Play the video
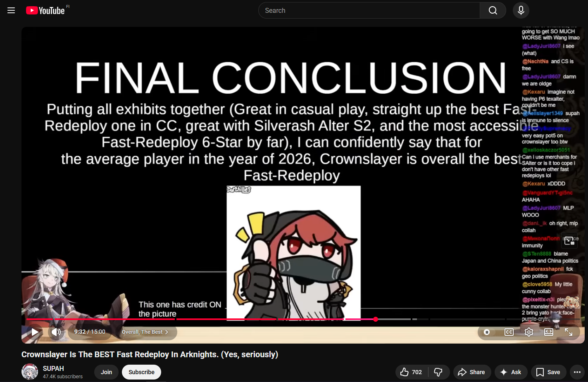This screenshot has height=382, width=588. (35, 332)
